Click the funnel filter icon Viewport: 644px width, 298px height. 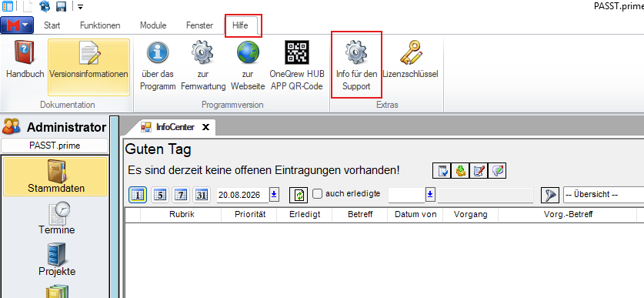click(x=550, y=195)
